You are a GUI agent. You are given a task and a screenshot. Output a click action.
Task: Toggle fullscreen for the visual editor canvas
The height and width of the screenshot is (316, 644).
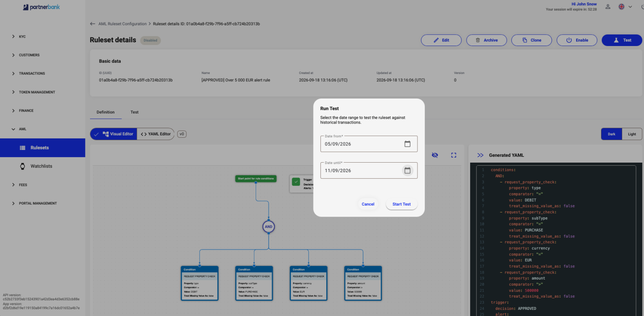click(453, 155)
